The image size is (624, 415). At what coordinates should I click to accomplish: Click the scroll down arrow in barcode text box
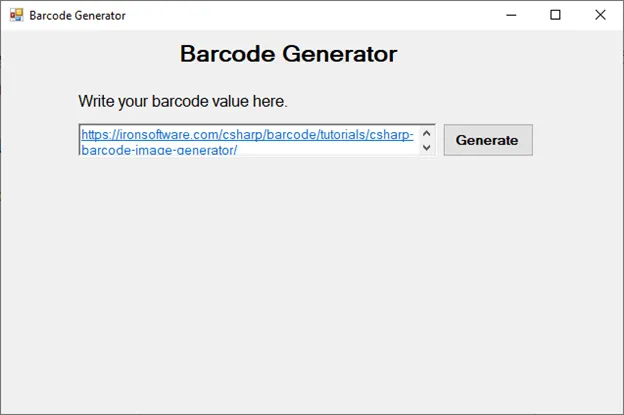point(427,147)
